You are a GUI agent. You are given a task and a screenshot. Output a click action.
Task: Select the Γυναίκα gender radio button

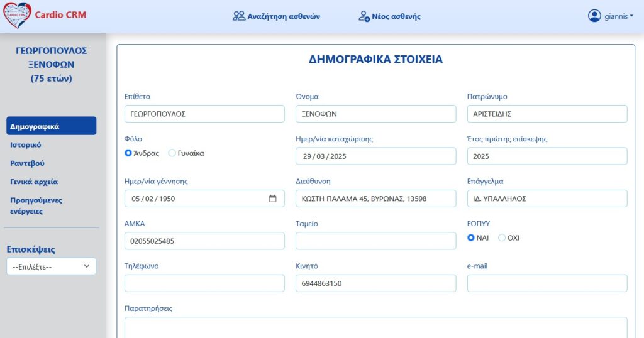tap(172, 153)
